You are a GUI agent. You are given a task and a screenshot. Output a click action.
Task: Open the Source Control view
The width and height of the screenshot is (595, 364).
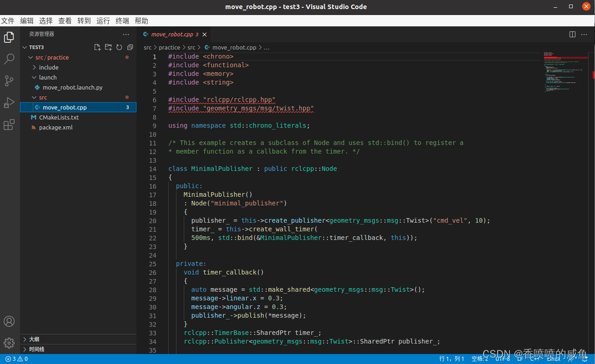(x=9, y=81)
